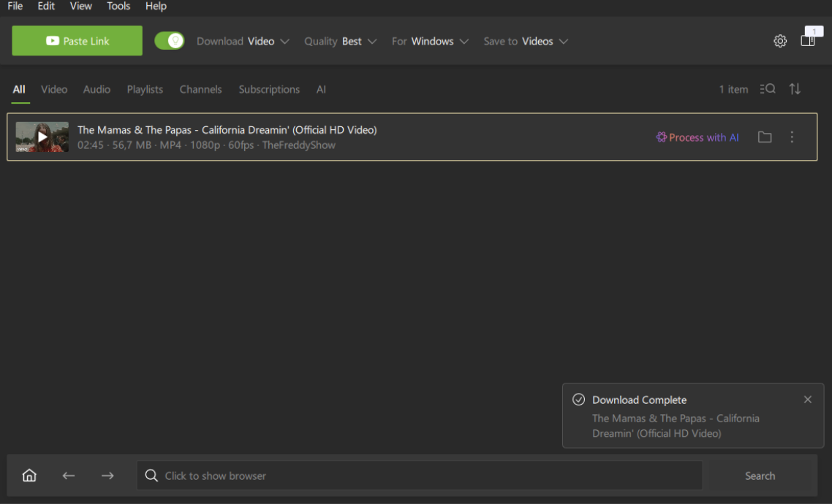
Task: Click the '1 item' count label
Action: 733,90
